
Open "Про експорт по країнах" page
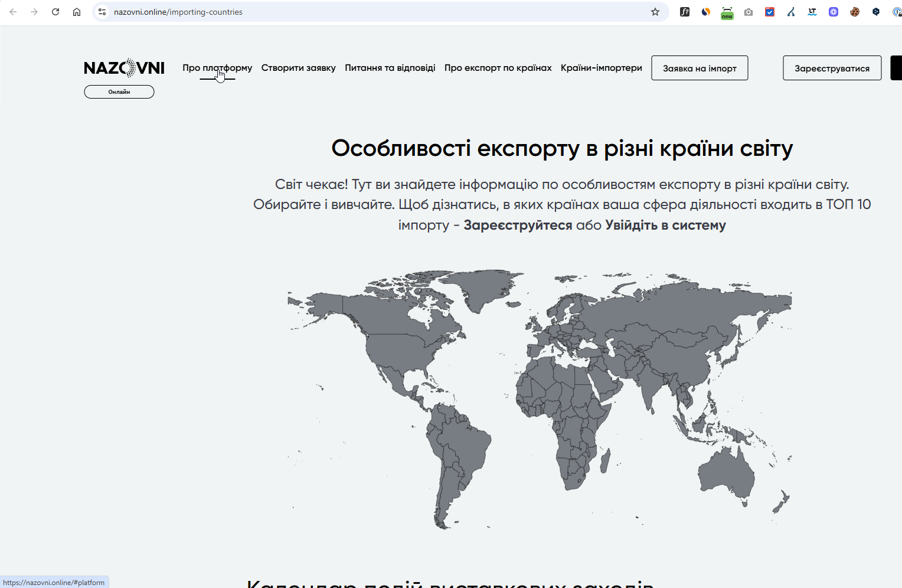pyautogui.click(x=498, y=68)
